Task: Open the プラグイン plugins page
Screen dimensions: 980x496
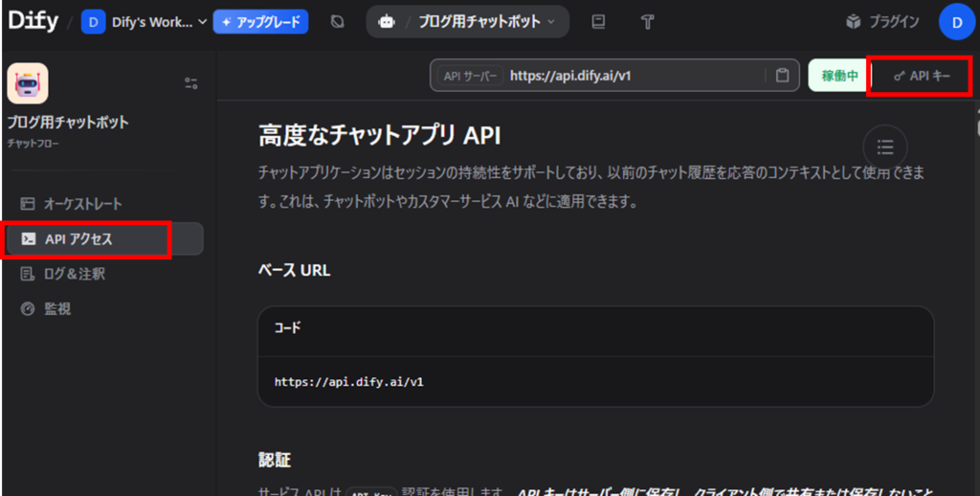Action: click(x=882, y=21)
